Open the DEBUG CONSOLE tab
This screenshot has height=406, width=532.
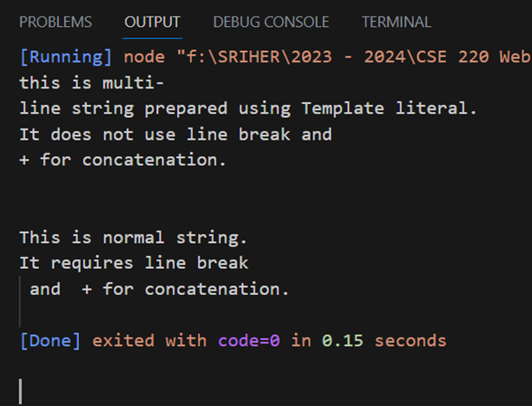tap(271, 23)
